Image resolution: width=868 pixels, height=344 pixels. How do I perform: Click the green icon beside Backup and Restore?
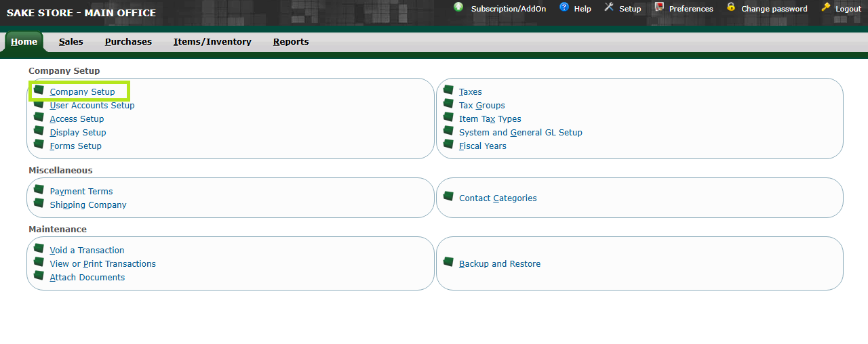coord(448,262)
